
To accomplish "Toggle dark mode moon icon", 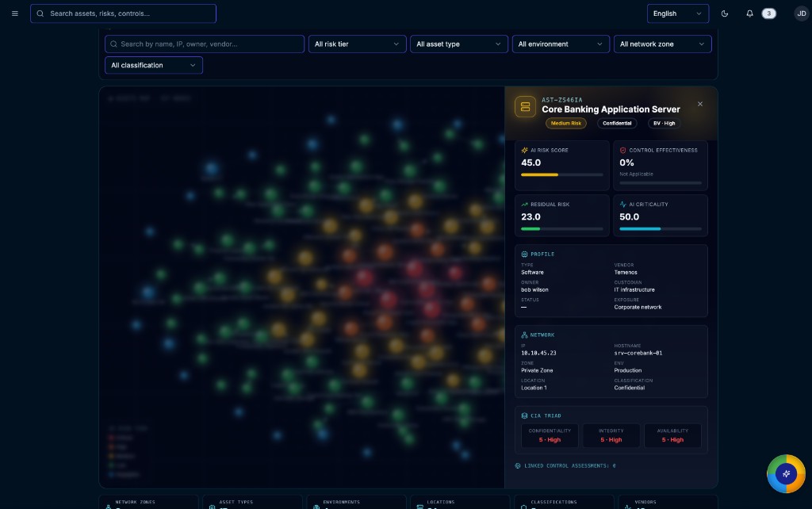I will pos(725,13).
